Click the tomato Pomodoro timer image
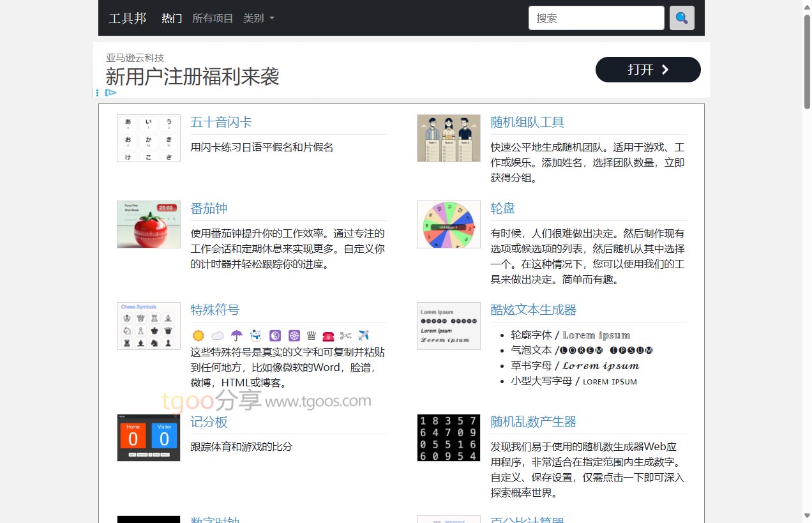 (x=149, y=224)
